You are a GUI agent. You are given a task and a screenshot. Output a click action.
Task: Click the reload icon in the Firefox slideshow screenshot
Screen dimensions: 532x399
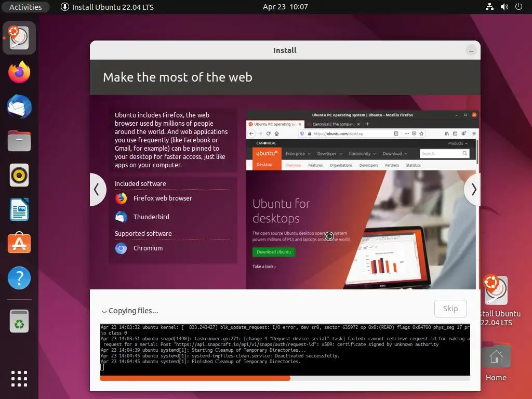[268, 134]
